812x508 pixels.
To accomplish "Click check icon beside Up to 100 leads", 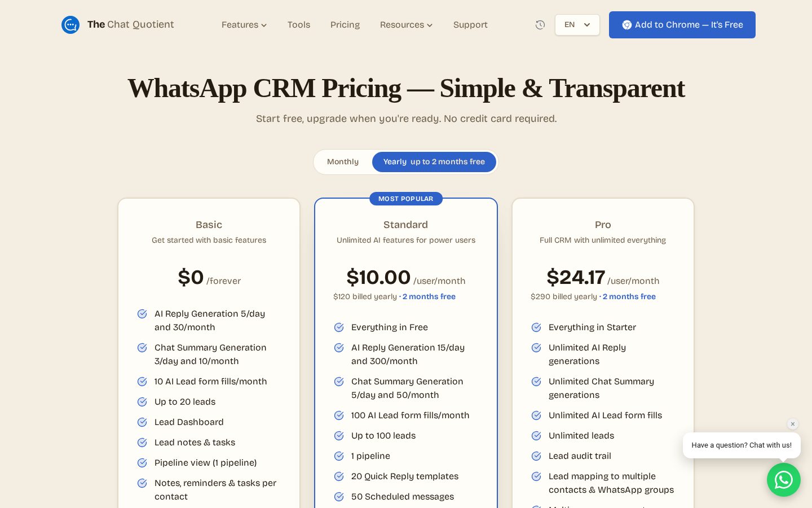I will (x=339, y=436).
